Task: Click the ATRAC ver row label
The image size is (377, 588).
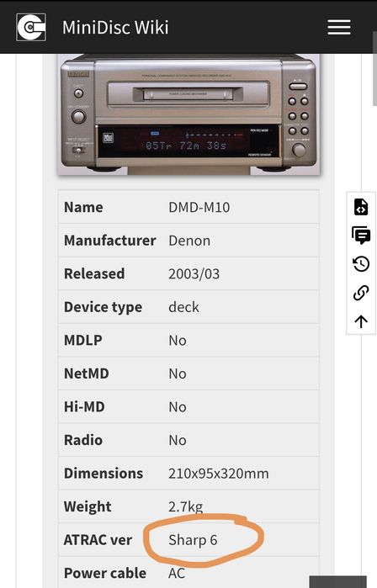Action: point(98,540)
